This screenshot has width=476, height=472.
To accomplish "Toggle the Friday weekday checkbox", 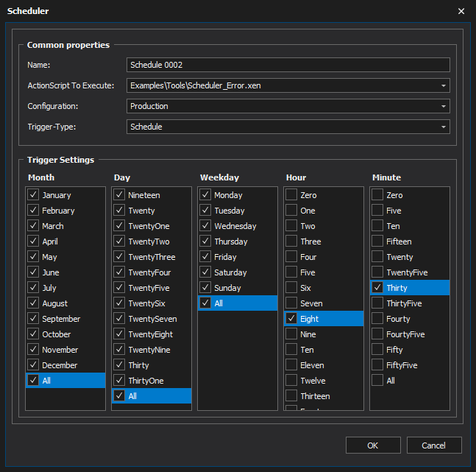I will pos(205,257).
